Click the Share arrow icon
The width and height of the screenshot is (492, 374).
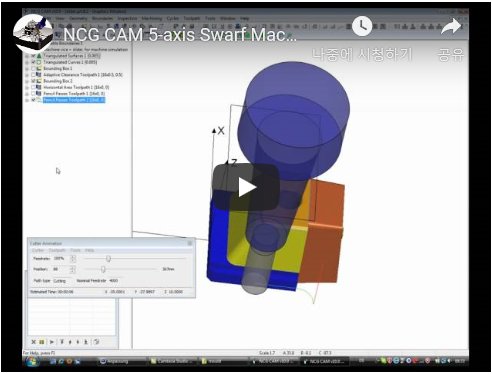click(x=451, y=26)
